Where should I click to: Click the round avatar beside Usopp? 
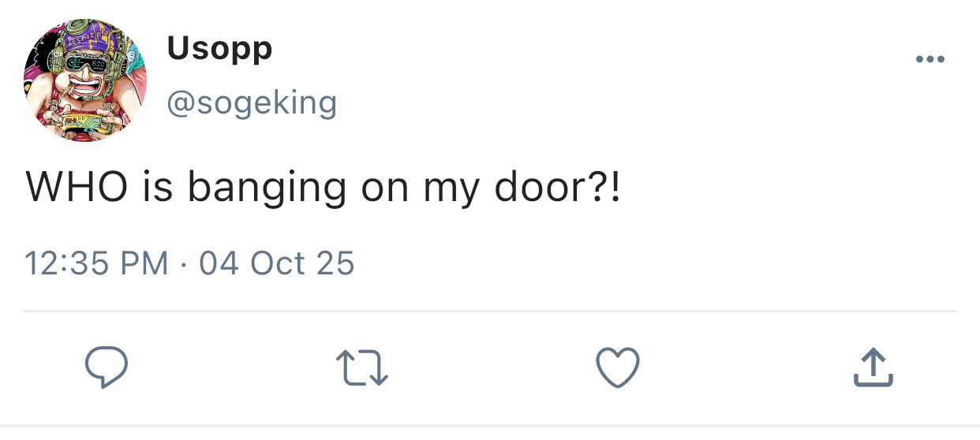pos(85,80)
